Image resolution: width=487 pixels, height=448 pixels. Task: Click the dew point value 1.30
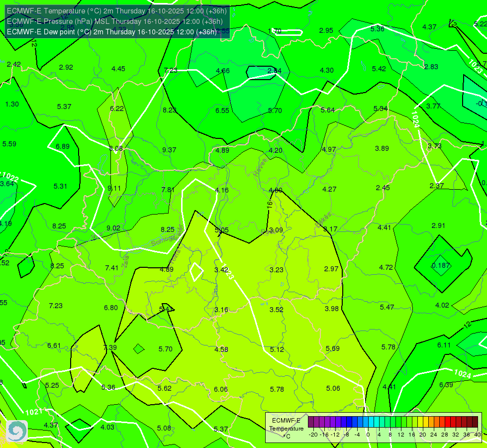[12, 104]
